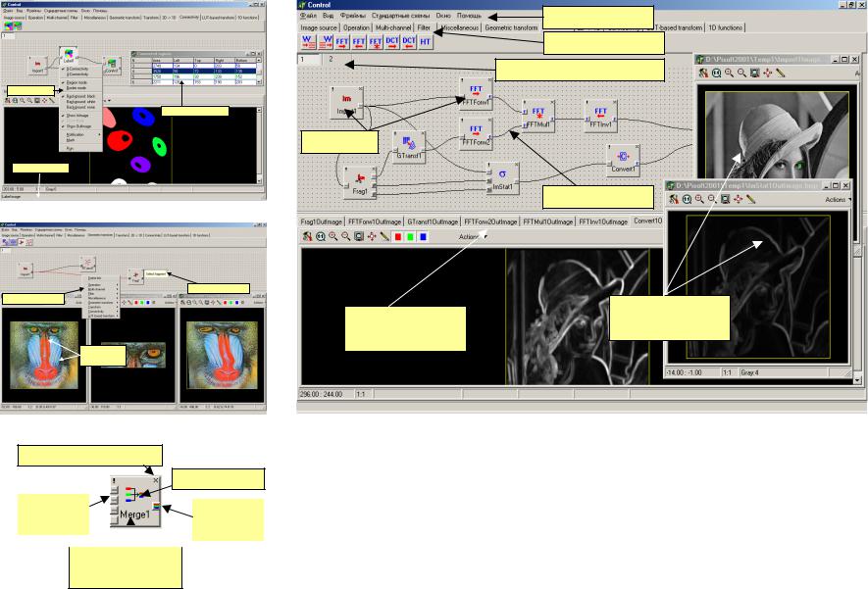The image size is (868, 589).
Task: Check the Background black option in the context menu
Action: point(80,97)
